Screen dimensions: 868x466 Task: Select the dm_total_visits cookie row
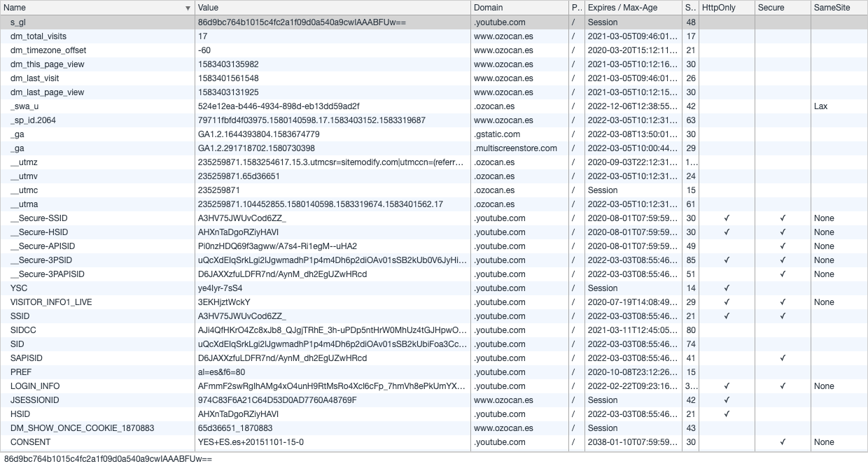coord(434,36)
